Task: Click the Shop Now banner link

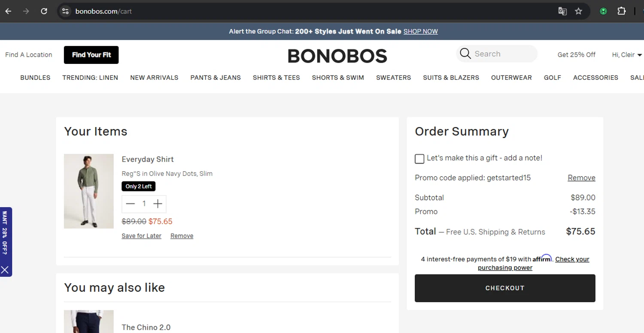Action: click(x=421, y=31)
